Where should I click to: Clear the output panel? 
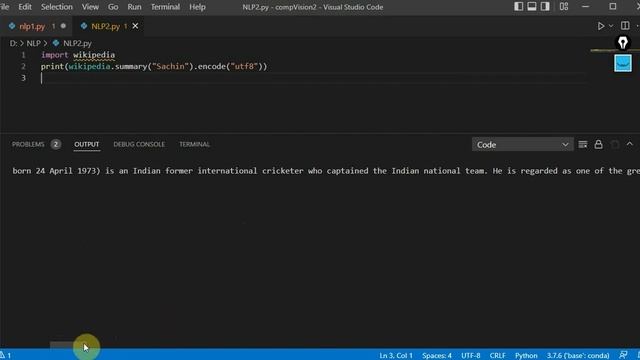click(x=583, y=144)
